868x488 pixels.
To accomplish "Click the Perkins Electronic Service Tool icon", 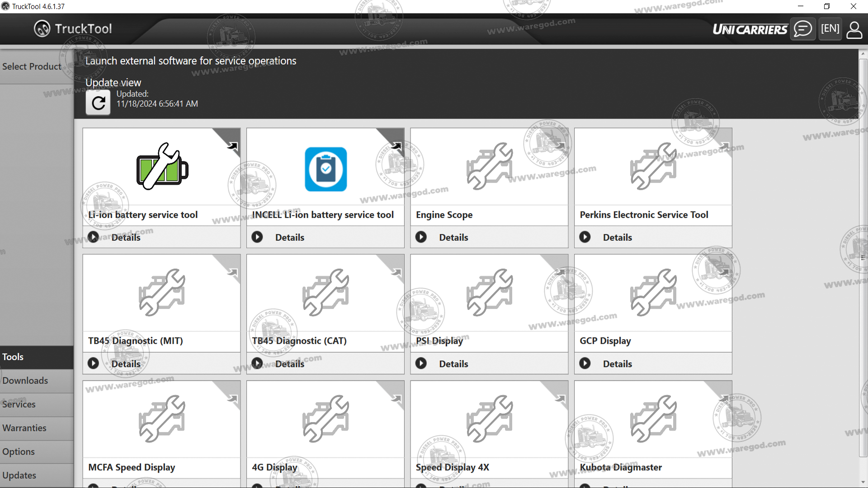I will [x=653, y=167].
